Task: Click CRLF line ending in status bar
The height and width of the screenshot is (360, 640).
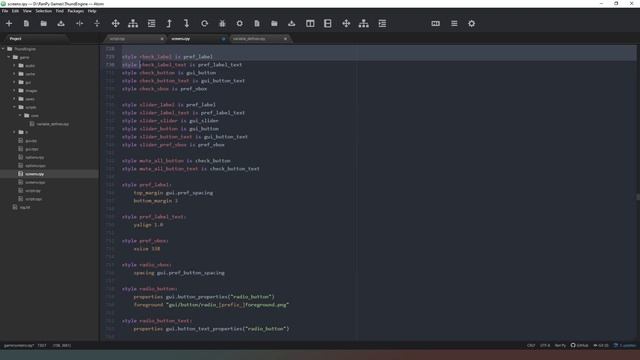Action: (531, 345)
